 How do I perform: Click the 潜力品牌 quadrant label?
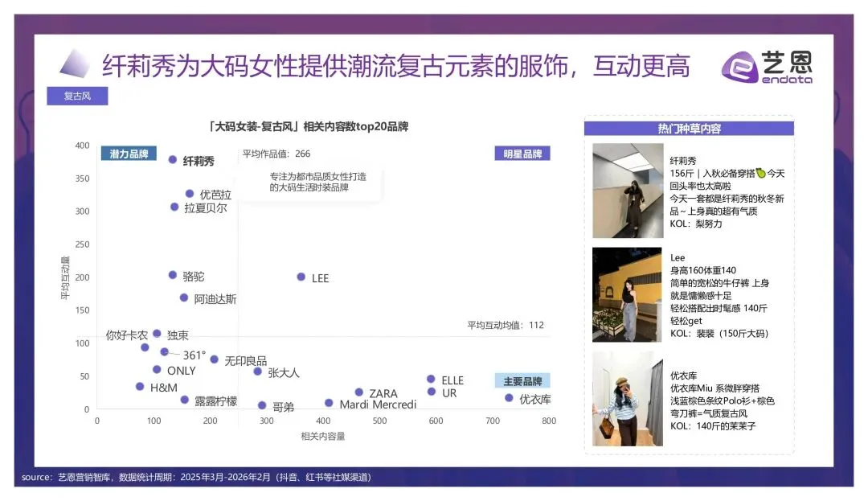click(x=129, y=154)
